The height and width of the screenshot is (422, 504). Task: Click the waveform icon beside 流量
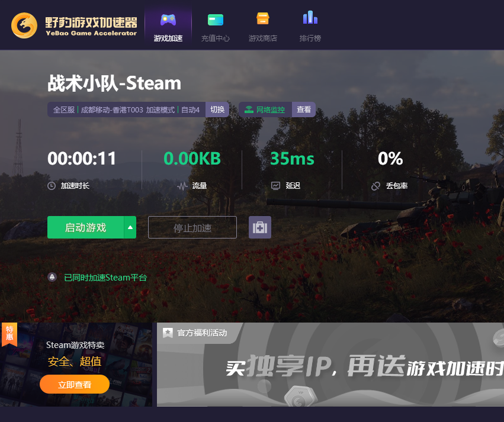[182, 186]
